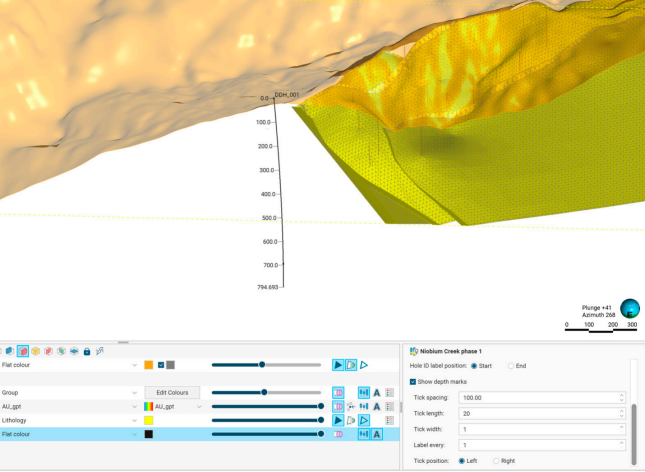Expand the Lithology display dropdown
Image resolution: width=645 pixels, height=472 pixels.
coord(134,421)
